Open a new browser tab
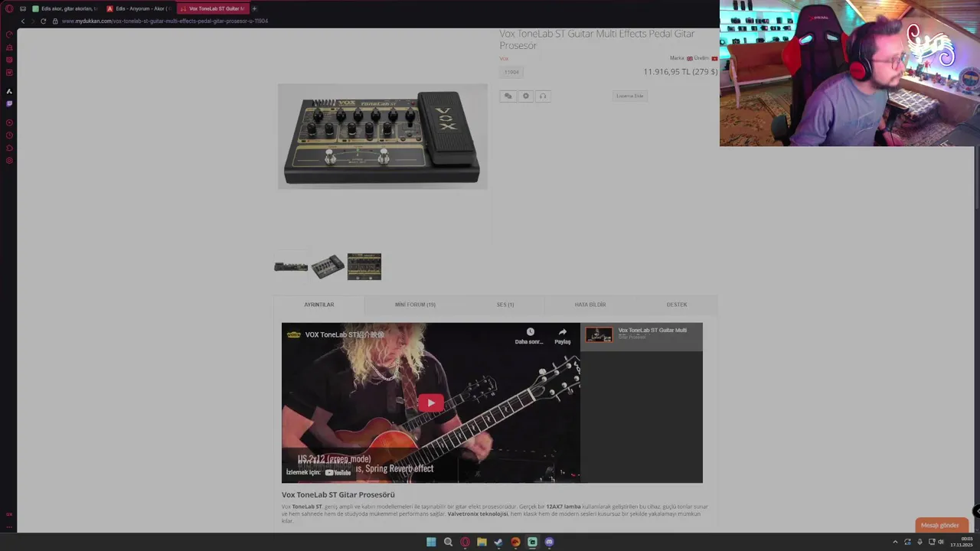 point(254,8)
